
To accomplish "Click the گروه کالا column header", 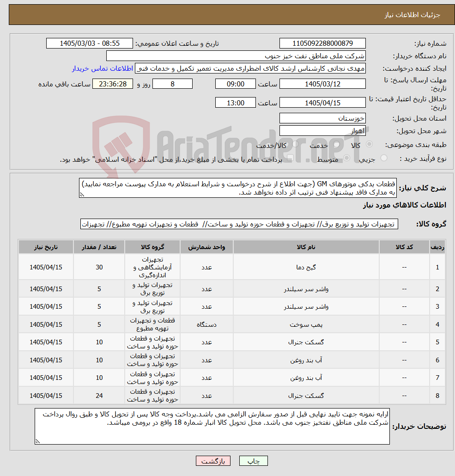I will click(x=152, y=247).
